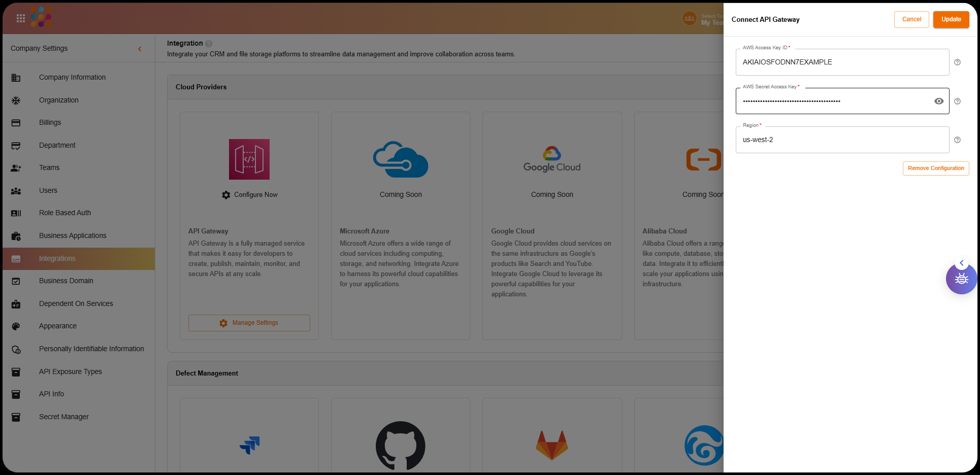The image size is (980, 475).
Task: Open the bug report floating widget
Action: [x=961, y=279]
